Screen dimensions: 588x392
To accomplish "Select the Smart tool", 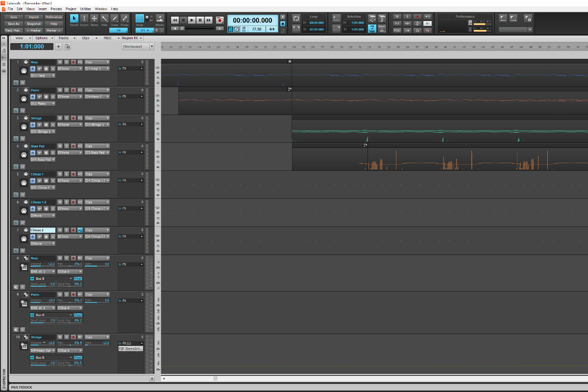I will pos(74,19).
